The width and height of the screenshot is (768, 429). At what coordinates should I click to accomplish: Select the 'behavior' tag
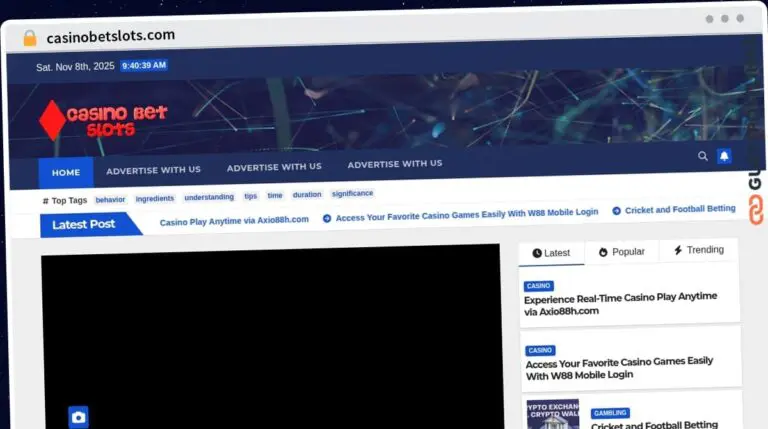pos(110,200)
